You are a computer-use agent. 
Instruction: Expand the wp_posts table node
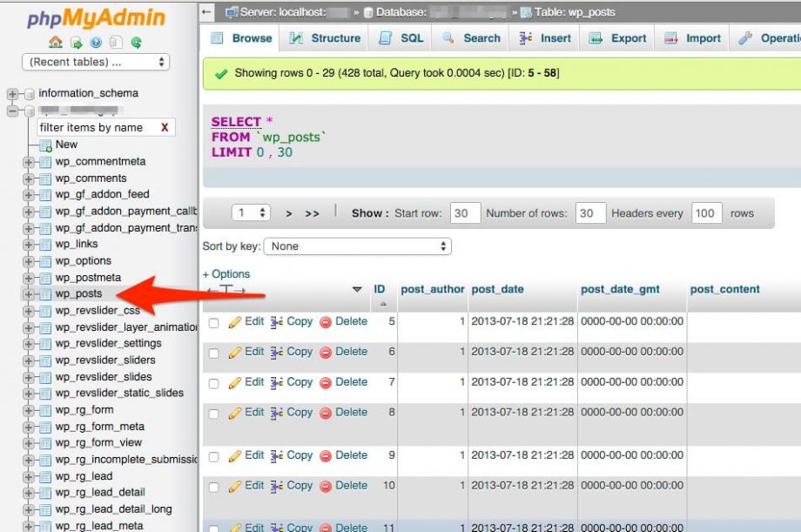pos(29,294)
